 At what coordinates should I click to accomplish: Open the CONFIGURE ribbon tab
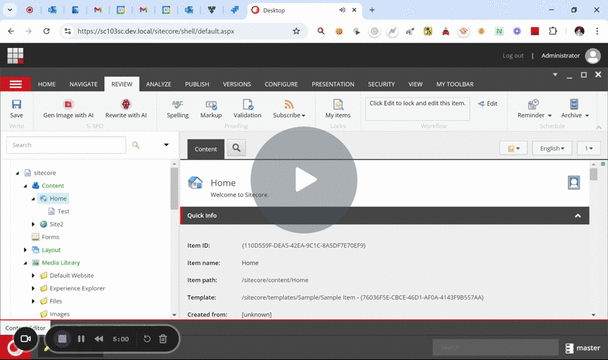(281, 84)
